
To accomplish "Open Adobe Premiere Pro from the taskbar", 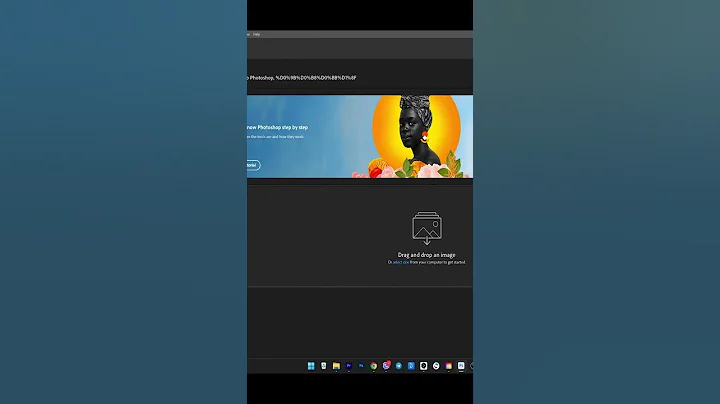I will [349, 366].
